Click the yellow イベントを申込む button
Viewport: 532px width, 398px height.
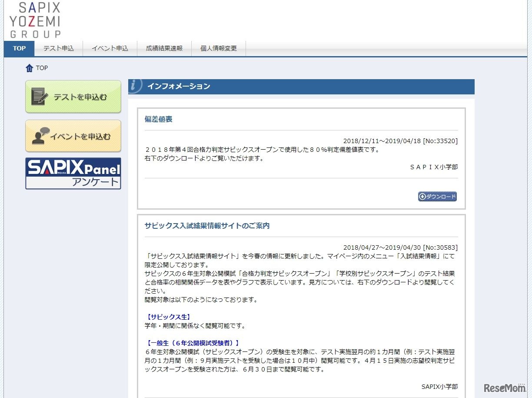[x=73, y=136]
